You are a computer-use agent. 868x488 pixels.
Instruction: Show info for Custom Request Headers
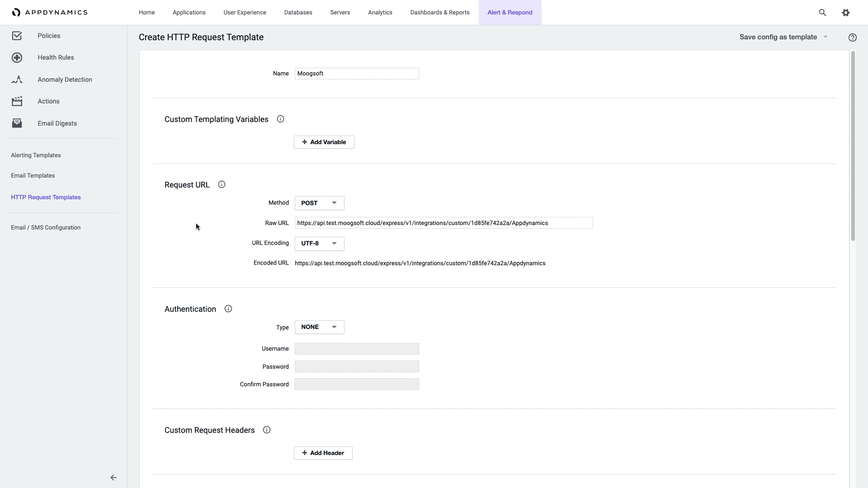click(x=266, y=430)
